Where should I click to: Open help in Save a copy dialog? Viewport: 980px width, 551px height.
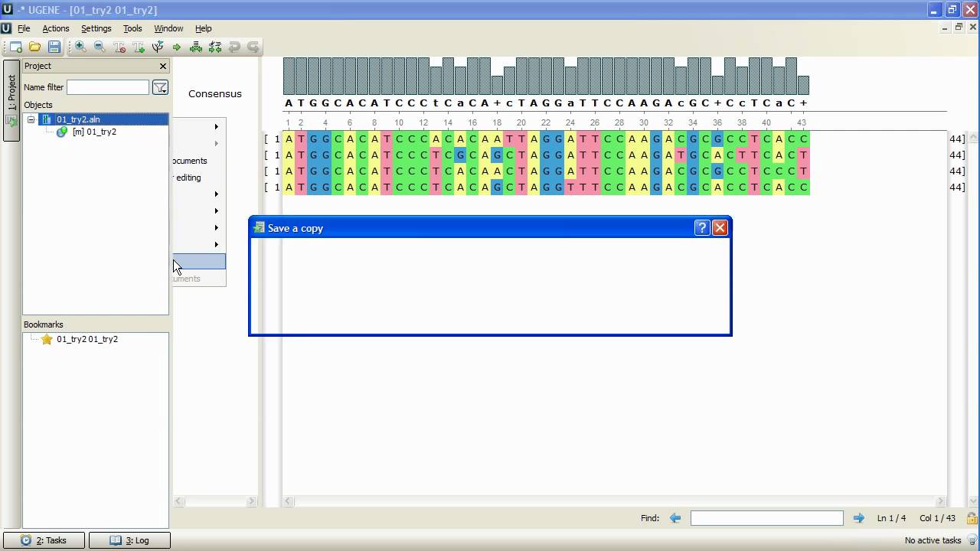pos(702,227)
